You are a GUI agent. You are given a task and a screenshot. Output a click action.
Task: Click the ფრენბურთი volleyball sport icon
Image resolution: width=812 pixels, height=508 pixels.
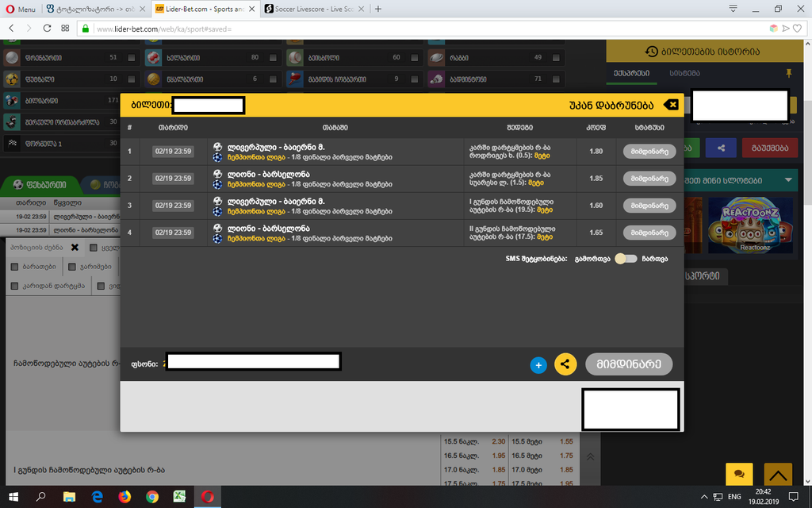[12, 57]
